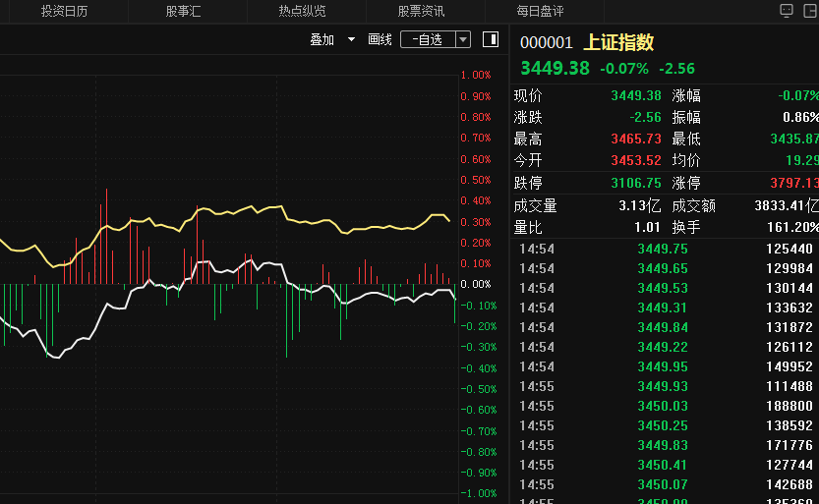Screen dimensions: 819x504
Task: Select tick row with price 3450.03
Action: click(666, 406)
